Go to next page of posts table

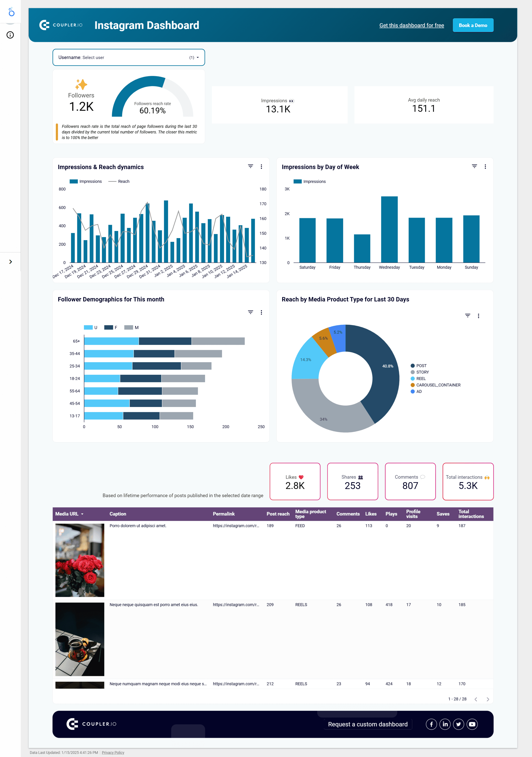(488, 699)
